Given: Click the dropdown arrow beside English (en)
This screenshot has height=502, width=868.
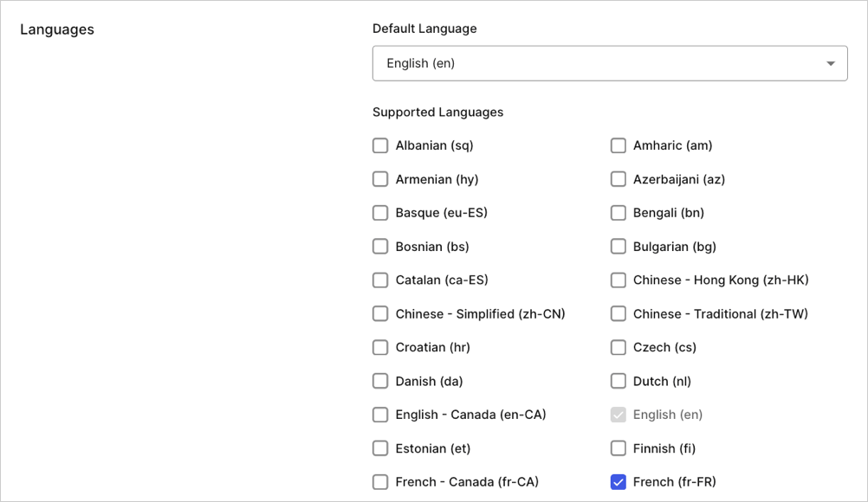Looking at the screenshot, I should point(831,63).
